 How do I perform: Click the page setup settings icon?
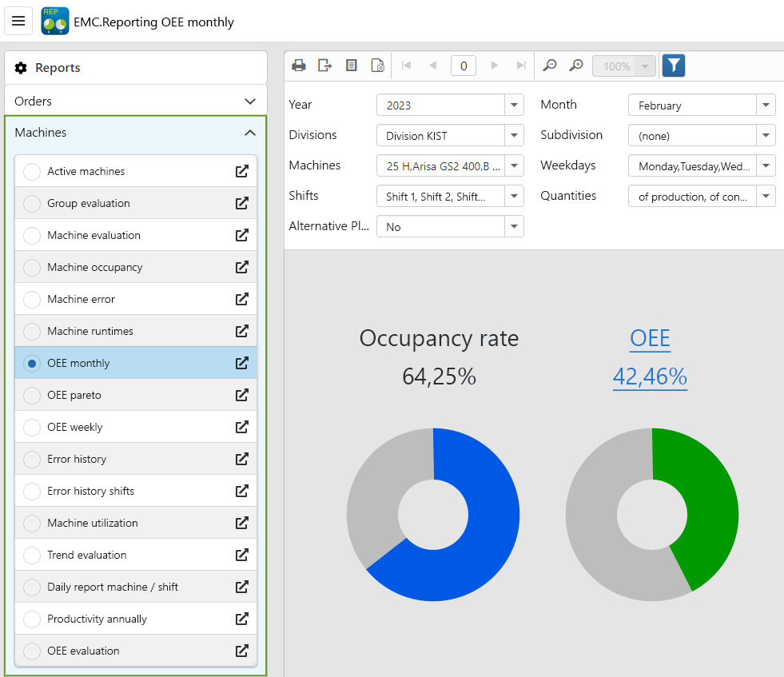click(377, 66)
